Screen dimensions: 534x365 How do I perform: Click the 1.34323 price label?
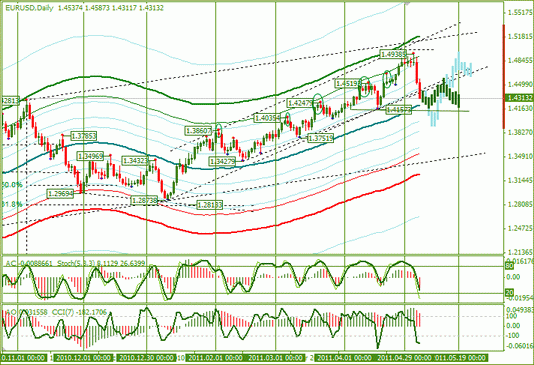point(136,161)
